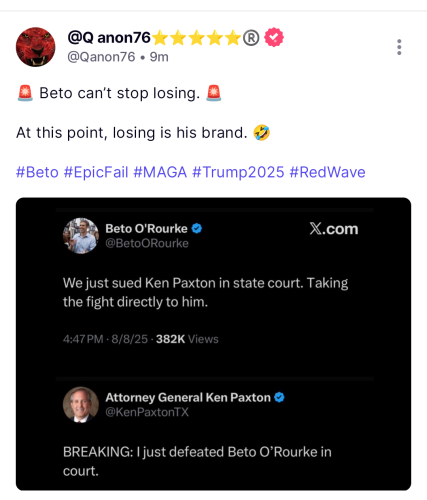This screenshot has width=427, height=500.
Task: Click the pink verified badge
Action: click(x=274, y=37)
